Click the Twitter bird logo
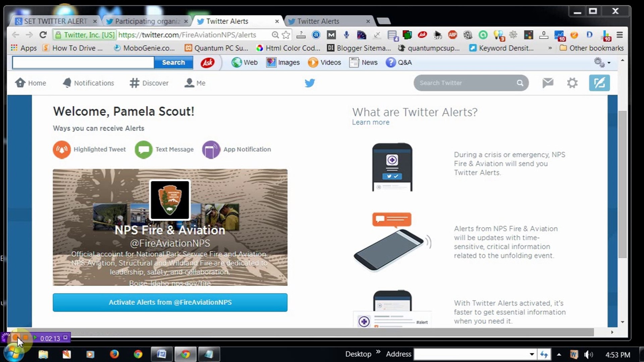 310,83
